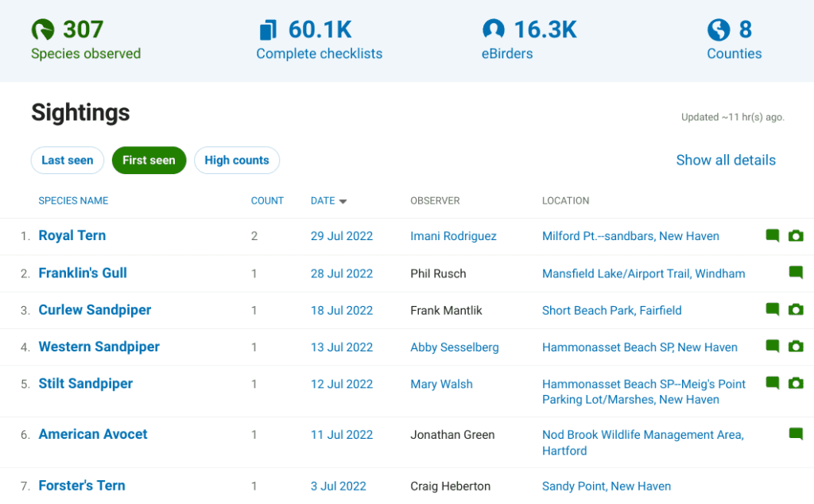Image resolution: width=814 pixels, height=504 pixels.
Task: Click the Sightings heading
Action: coord(80,113)
